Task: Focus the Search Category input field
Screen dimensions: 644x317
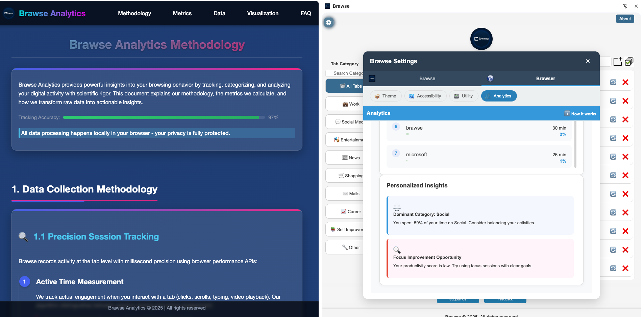Action: [x=345, y=73]
